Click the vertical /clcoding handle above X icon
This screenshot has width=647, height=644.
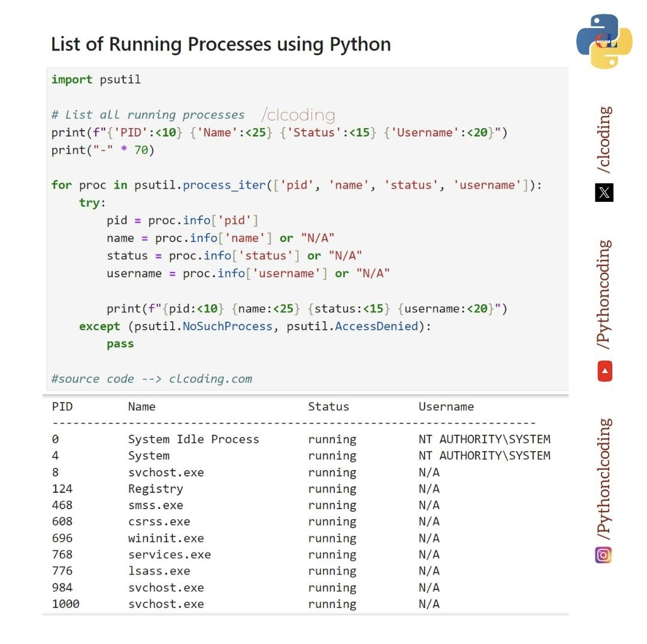coord(604,140)
